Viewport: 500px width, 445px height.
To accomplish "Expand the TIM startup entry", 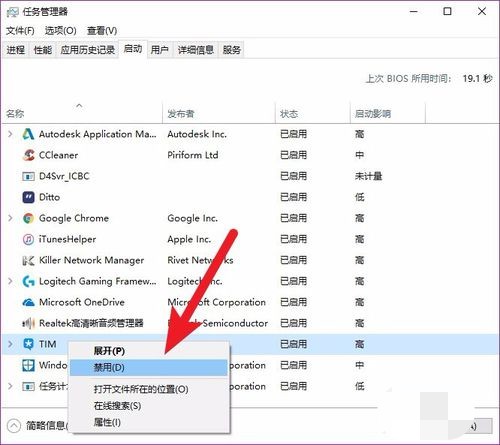I will tap(10, 344).
